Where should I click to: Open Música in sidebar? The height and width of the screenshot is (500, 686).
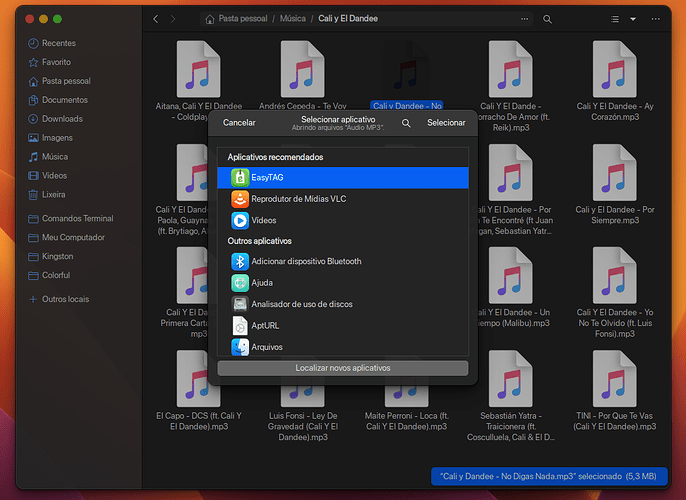pyautogui.click(x=48, y=157)
